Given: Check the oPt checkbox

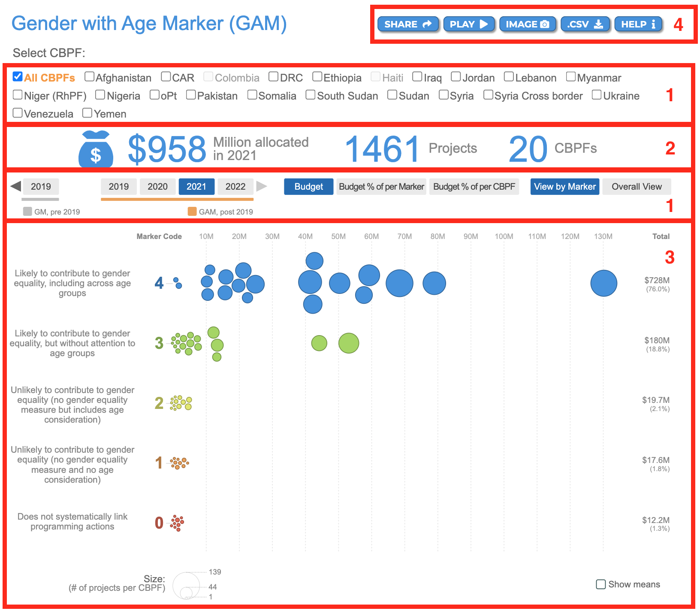Looking at the screenshot, I should pos(154,95).
